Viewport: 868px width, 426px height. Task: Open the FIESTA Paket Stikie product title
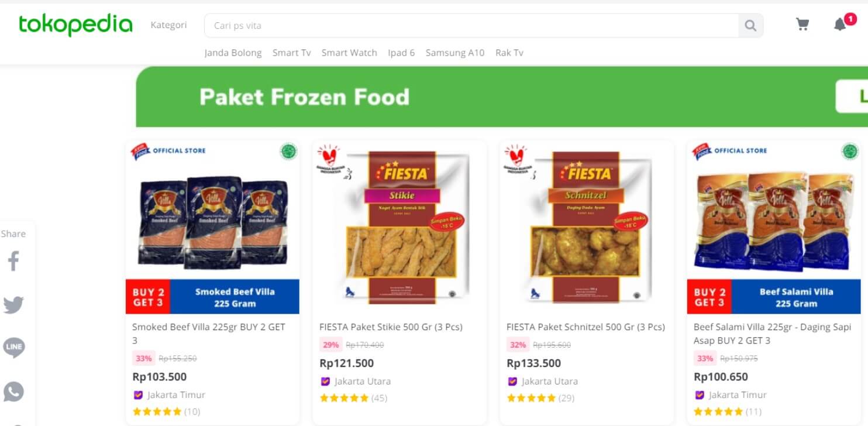point(391,327)
